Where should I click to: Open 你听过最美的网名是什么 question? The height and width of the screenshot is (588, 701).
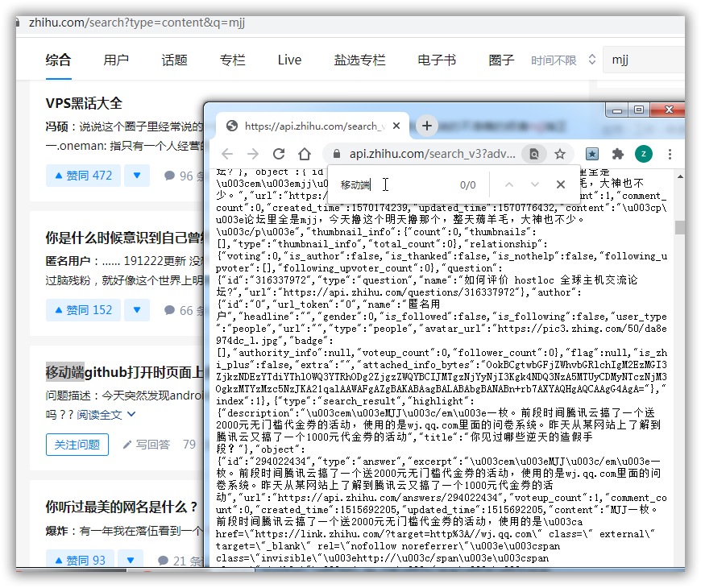[121, 507]
